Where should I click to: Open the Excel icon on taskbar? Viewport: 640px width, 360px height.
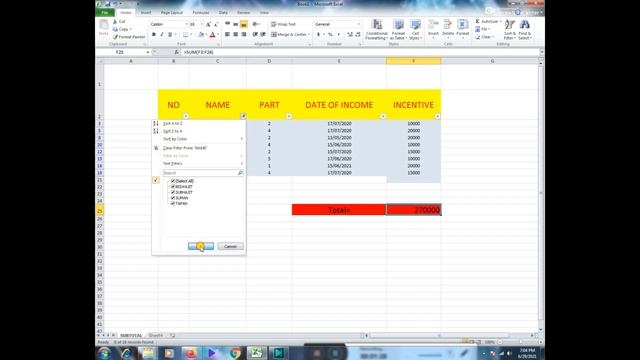(x=256, y=353)
